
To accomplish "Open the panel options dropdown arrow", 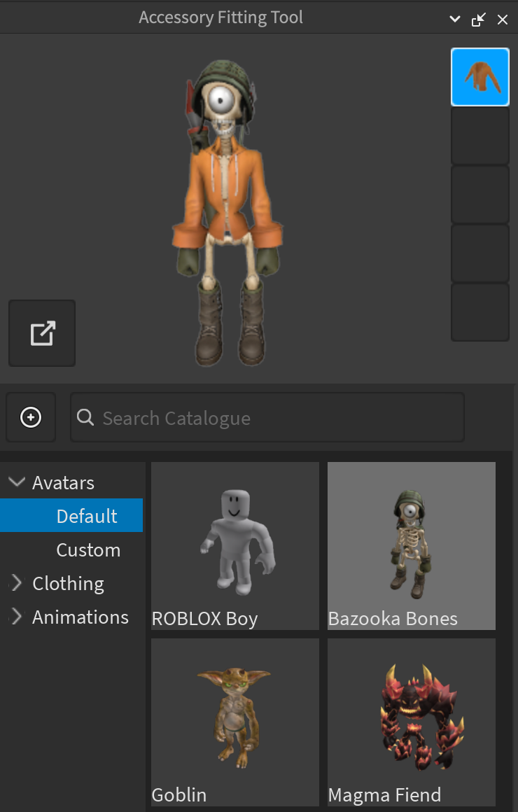I will coord(455,20).
